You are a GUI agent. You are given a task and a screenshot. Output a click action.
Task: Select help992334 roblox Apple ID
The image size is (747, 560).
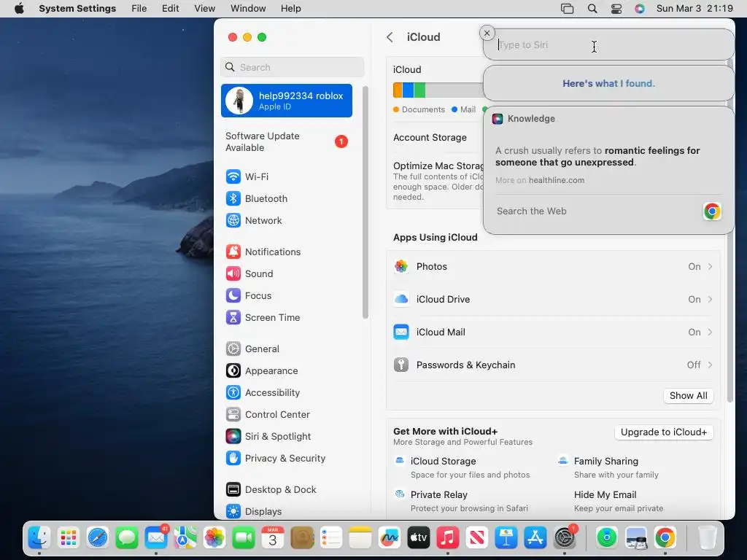[286, 101]
